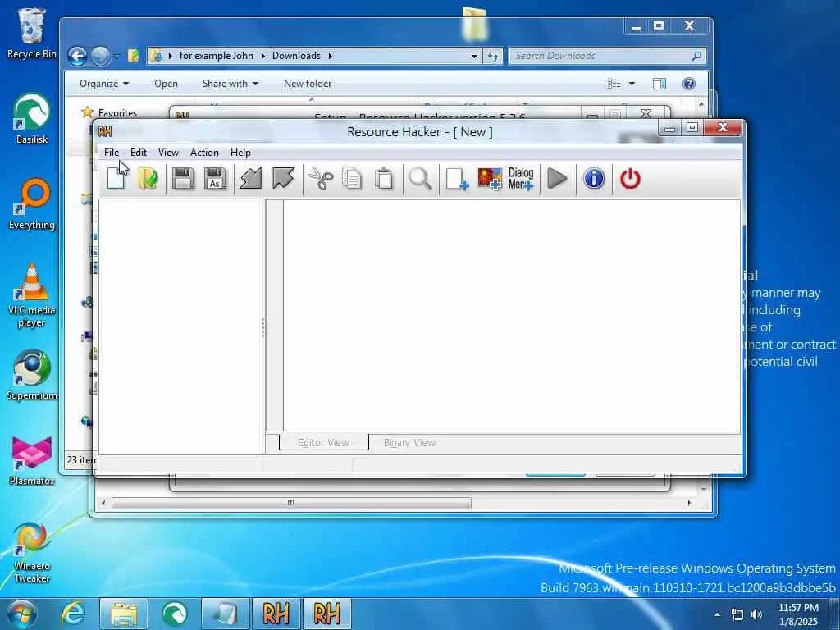
Task: Open the Plasmafox desktop shortcut
Action: point(32,461)
